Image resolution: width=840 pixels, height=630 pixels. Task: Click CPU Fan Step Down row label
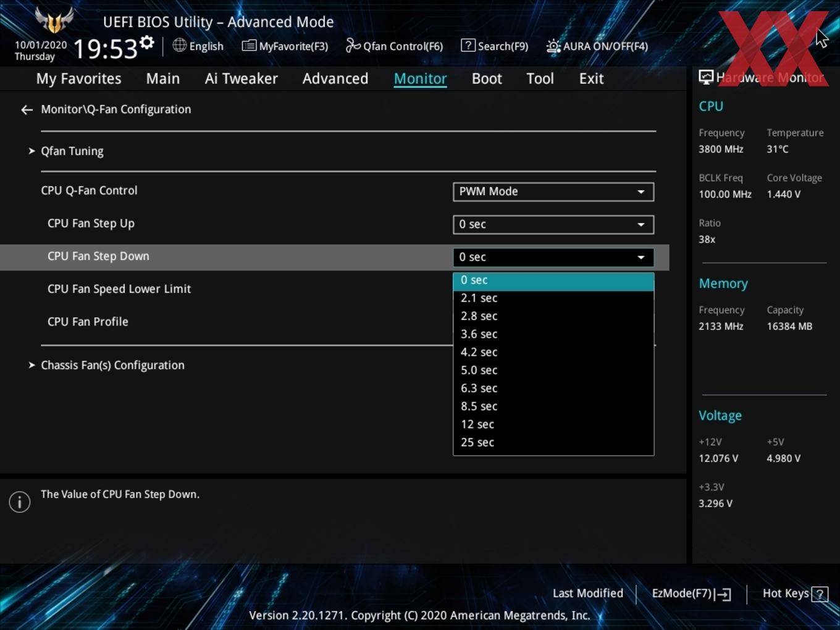click(98, 256)
